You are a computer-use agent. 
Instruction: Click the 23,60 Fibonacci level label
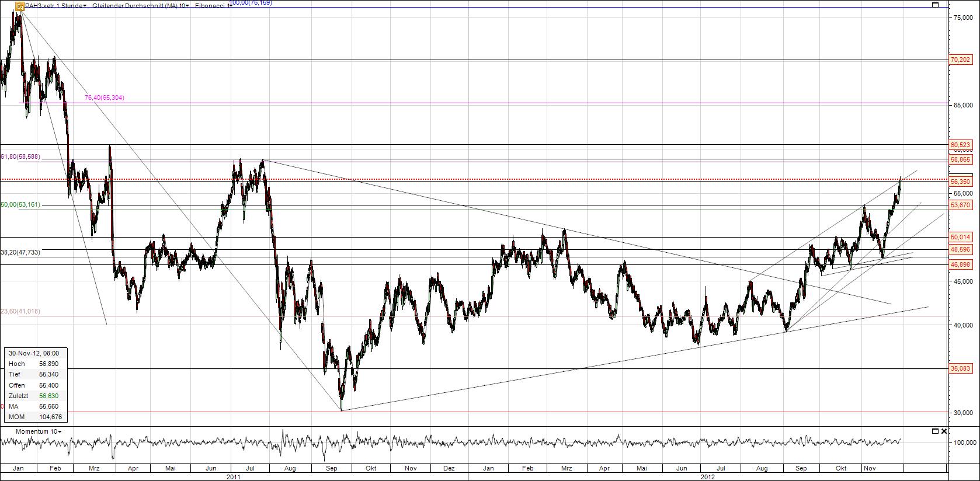pyautogui.click(x=20, y=311)
